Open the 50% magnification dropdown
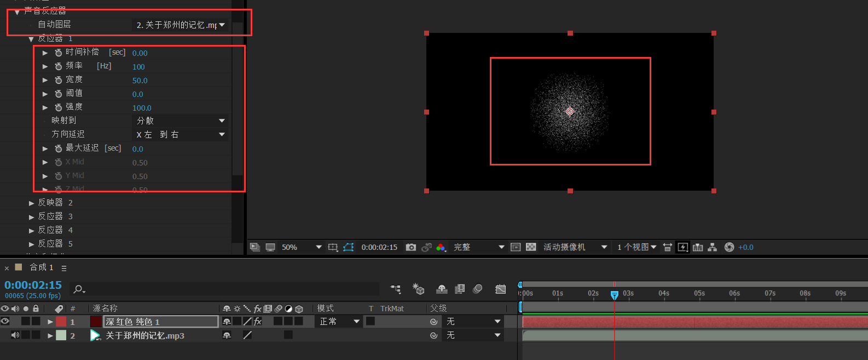Viewport: 868px width, 360px height. (302, 247)
